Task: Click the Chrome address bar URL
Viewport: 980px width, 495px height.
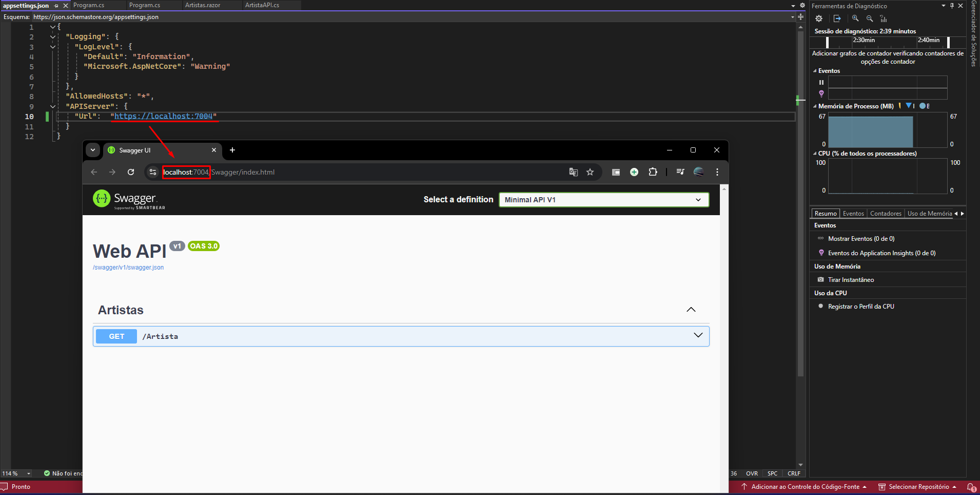Action: (219, 172)
